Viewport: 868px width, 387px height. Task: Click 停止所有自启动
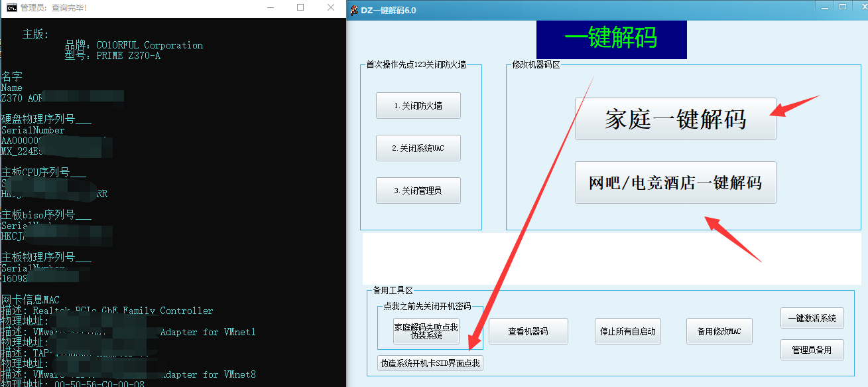(627, 331)
